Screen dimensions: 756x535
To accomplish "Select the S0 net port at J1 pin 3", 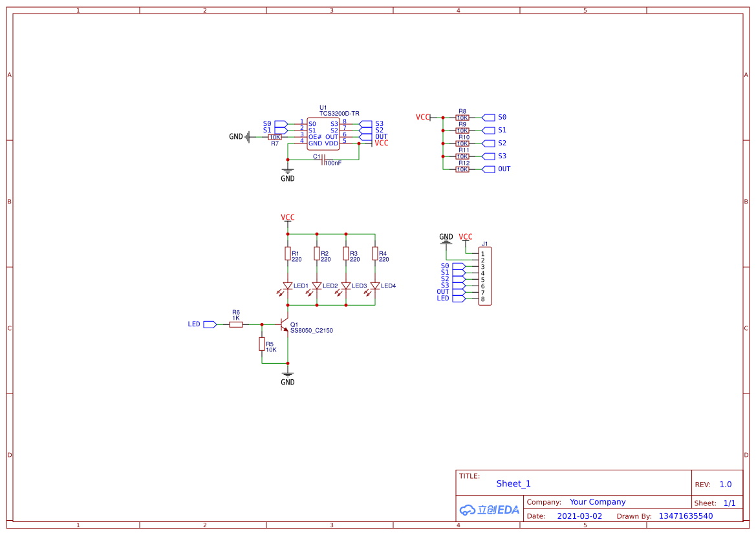I will point(459,267).
